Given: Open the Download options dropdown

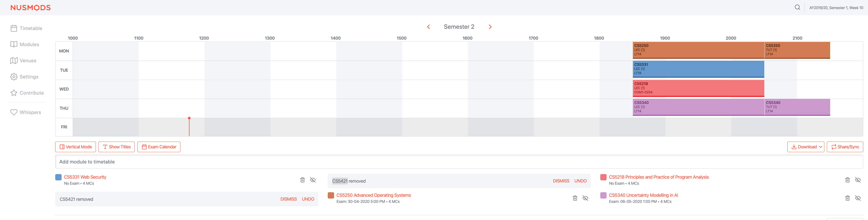Looking at the screenshot, I should 806,147.
